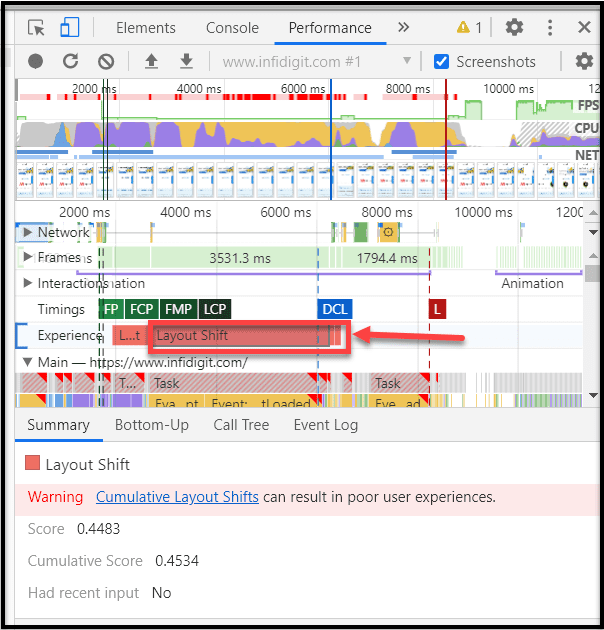This screenshot has height=630, width=604.
Task: Open the www.infidigit.com #1 recording dropdown
Action: click(317, 62)
